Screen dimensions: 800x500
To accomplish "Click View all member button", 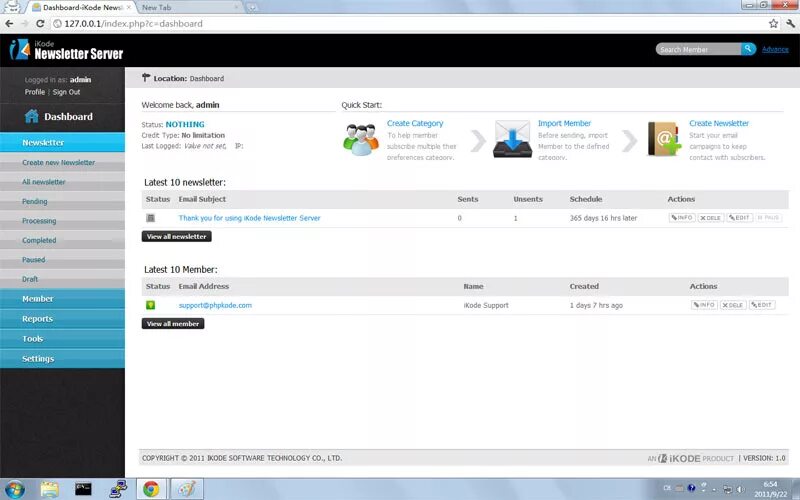I will (173, 324).
